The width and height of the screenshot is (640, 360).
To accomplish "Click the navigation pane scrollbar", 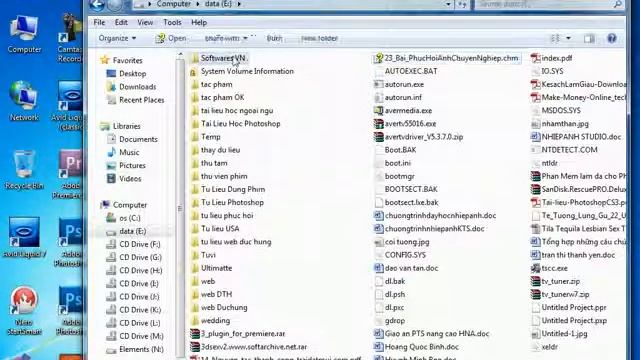I will pos(180,206).
